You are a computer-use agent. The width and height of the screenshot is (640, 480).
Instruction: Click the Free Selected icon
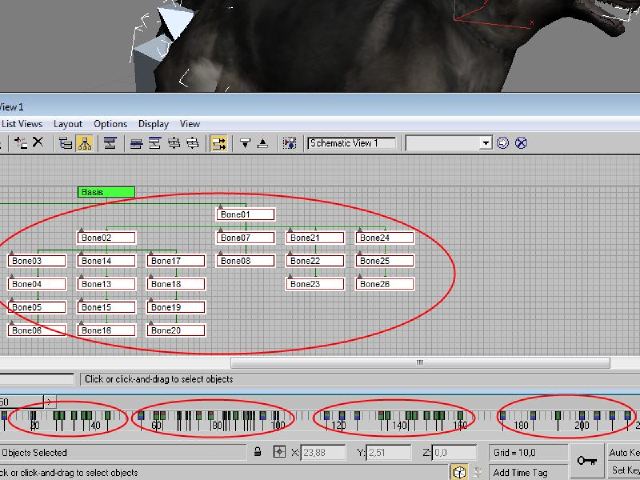[193, 143]
